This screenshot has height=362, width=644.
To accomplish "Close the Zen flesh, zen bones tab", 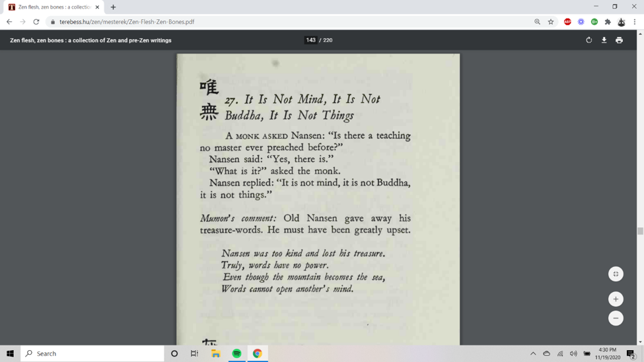I will [97, 7].
